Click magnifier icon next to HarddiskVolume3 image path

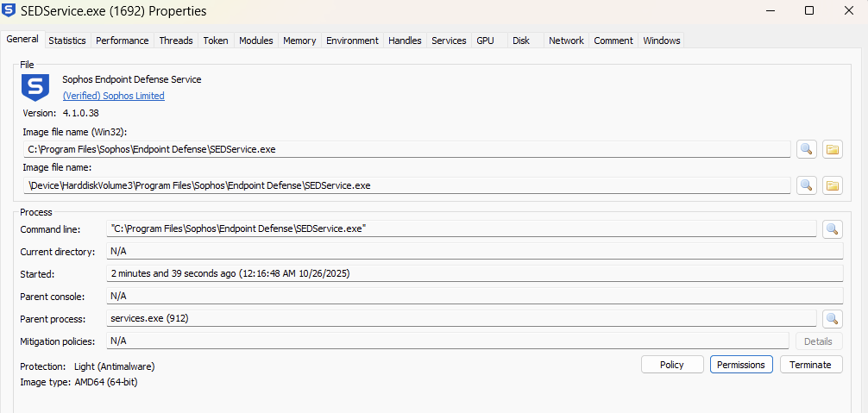[x=806, y=185]
